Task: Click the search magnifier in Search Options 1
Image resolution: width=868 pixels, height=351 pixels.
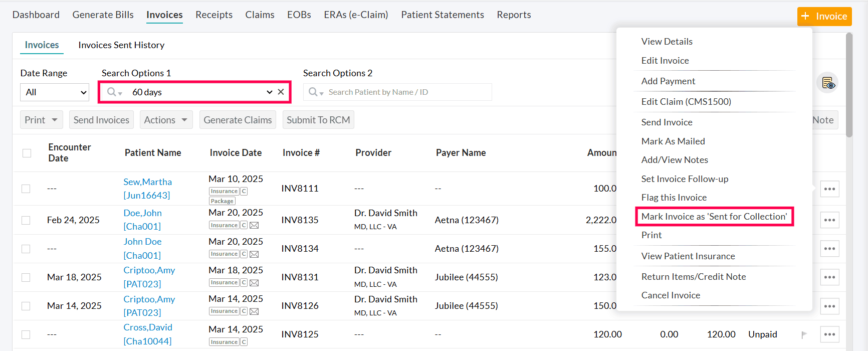Action: click(112, 92)
